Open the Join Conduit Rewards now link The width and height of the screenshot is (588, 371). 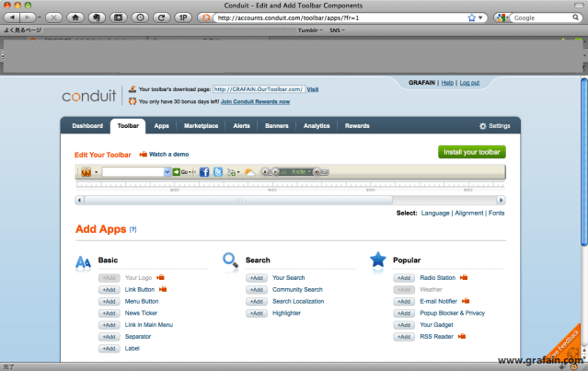[x=255, y=101]
